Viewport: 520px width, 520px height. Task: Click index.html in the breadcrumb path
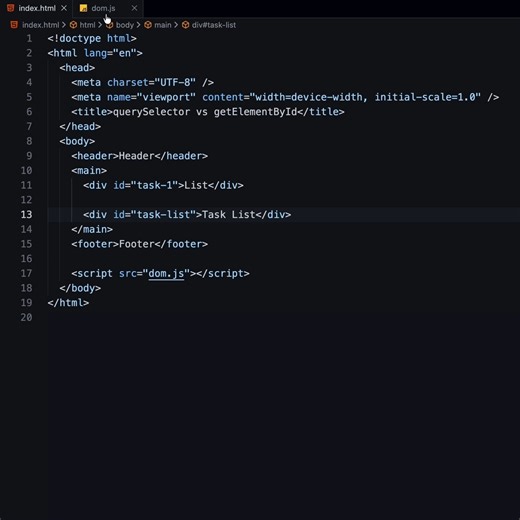40,25
